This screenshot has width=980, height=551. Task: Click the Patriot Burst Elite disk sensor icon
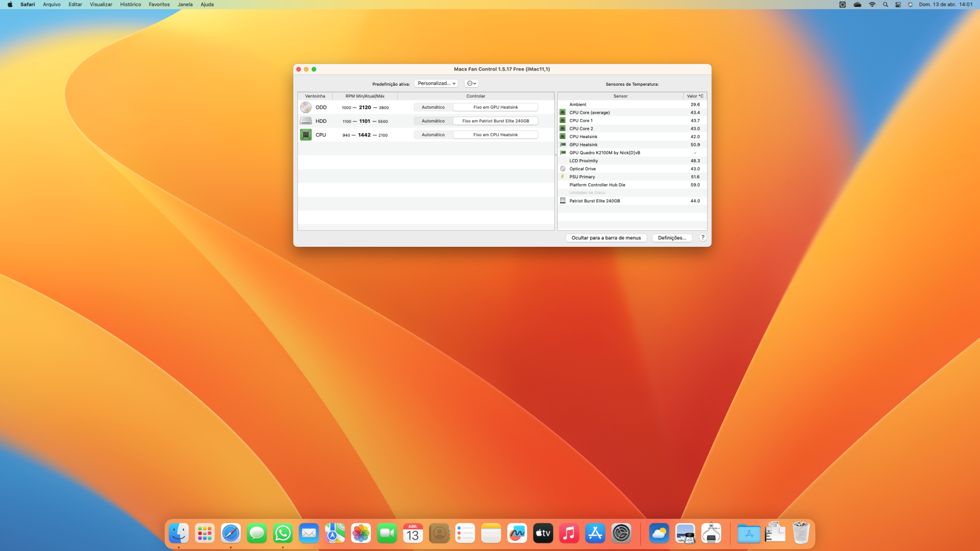click(563, 201)
